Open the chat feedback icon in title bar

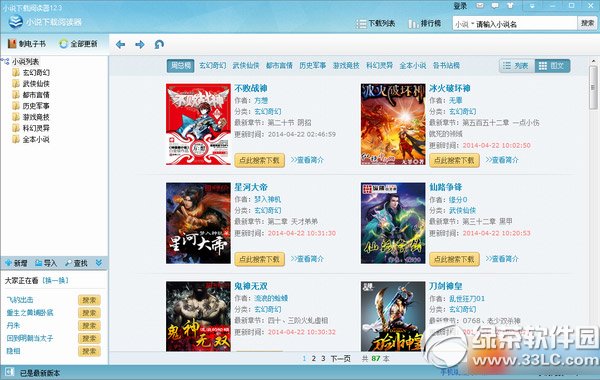tap(495, 6)
